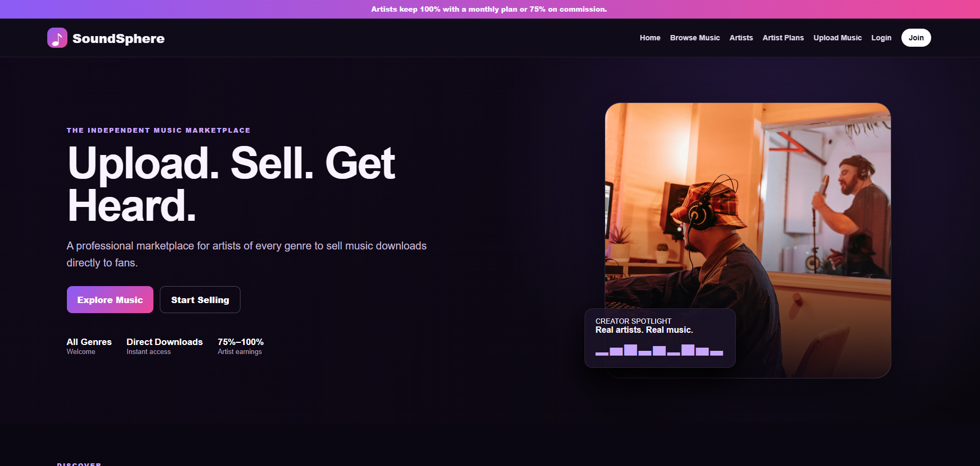Click 'Real artists. Real music.' text
Viewport: 980px width, 466px height.
tap(644, 330)
